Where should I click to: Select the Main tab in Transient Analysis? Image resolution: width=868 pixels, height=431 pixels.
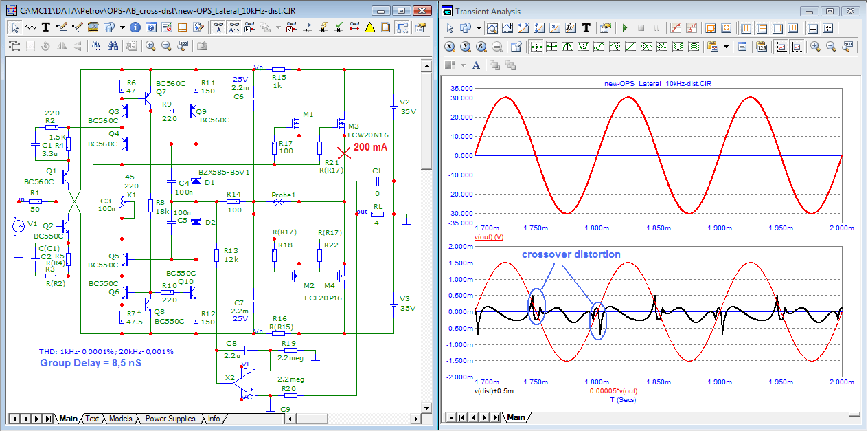click(x=516, y=417)
